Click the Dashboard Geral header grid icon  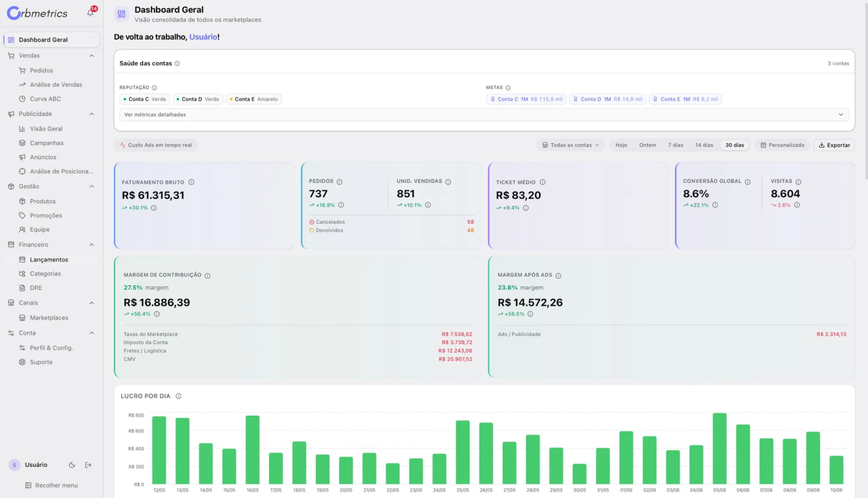122,14
